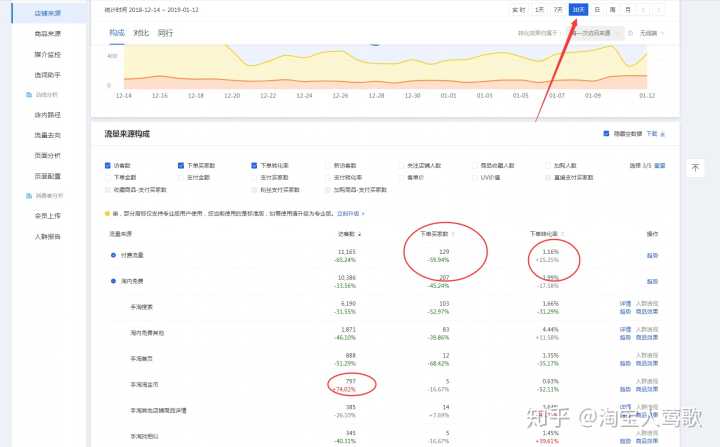
Task: Uncheck the 下单转化率 metric checkbox
Action: click(x=255, y=165)
